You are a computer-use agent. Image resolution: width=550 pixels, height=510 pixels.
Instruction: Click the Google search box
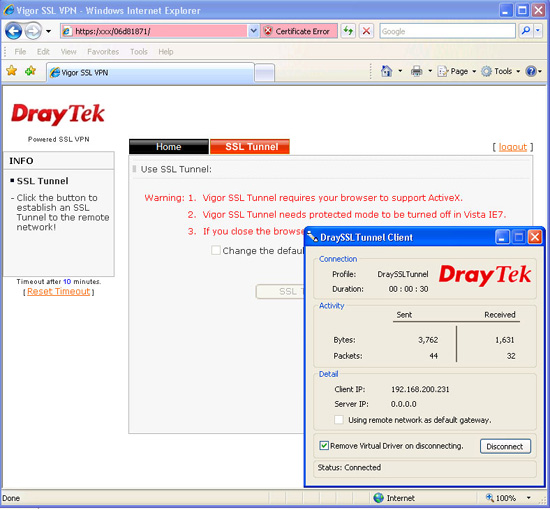click(447, 31)
